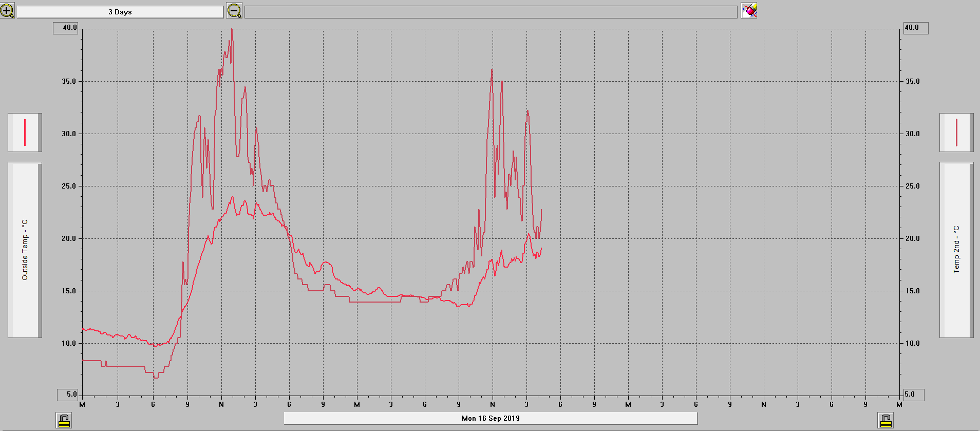The height and width of the screenshot is (431, 980).
Task: Click the highest temperature peak on the graph
Action: click(x=232, y=30)
